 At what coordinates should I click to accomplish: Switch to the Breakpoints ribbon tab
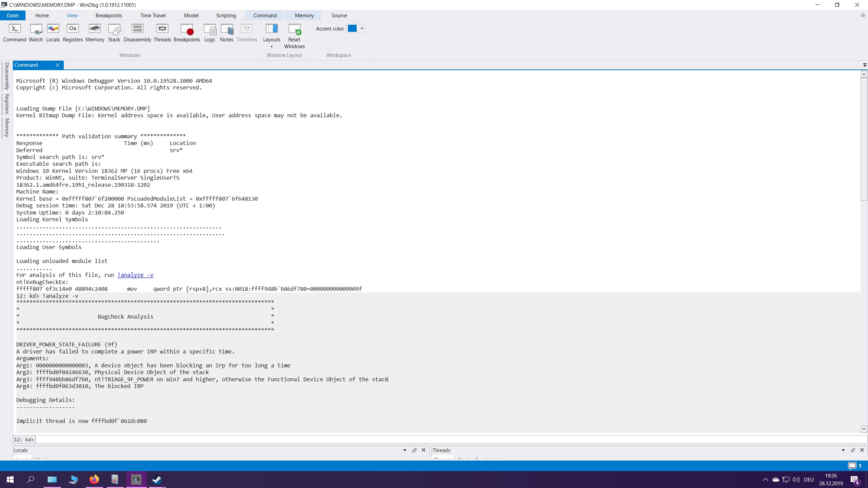coord(108,15)
